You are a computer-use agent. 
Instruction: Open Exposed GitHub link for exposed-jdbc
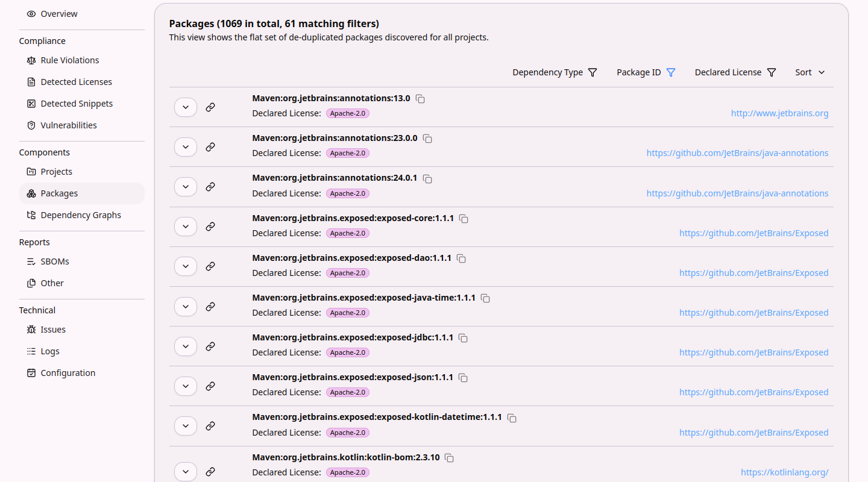pos(753,352)
